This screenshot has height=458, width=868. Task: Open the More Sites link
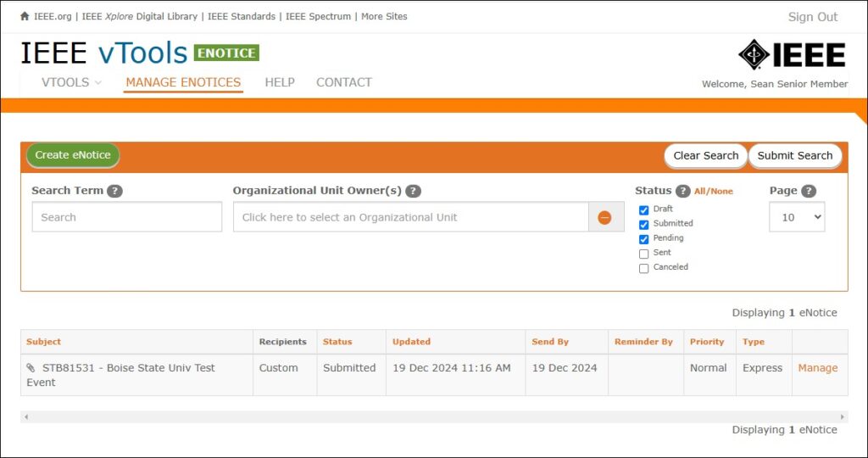point(384,16)
